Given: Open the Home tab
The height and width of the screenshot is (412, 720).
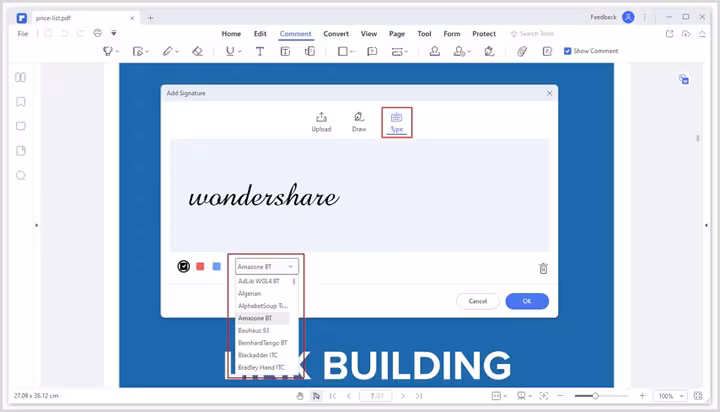Looking at the screenshot, I should click(231, 34).
